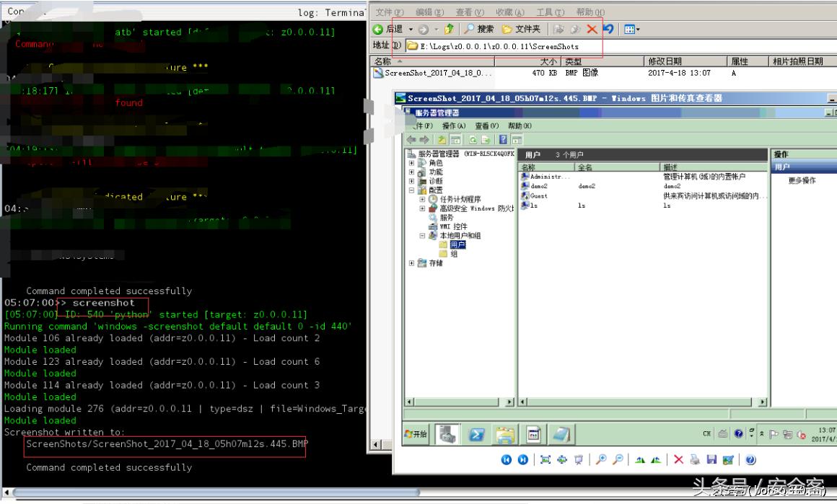Rotate image clockwise in picture viewer
Image resolution: width=837 pixels, height=504 pixels.
[641, 460]
